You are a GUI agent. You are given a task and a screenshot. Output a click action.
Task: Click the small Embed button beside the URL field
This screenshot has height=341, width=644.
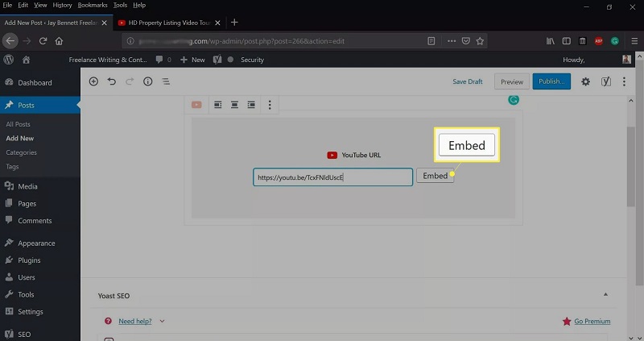(435, 176)
